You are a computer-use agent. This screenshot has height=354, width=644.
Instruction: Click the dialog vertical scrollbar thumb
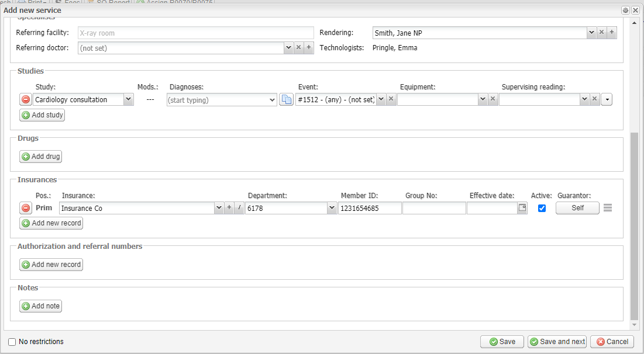pyautogui.click(x=634, y=225)
